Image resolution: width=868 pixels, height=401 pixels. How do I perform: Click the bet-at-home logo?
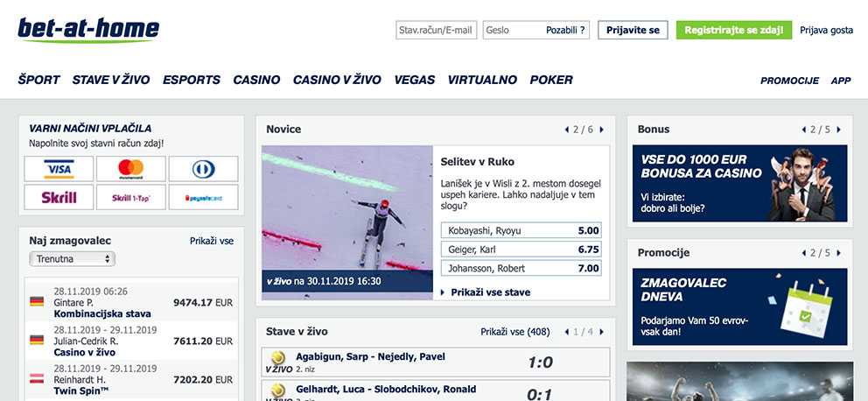88,30
